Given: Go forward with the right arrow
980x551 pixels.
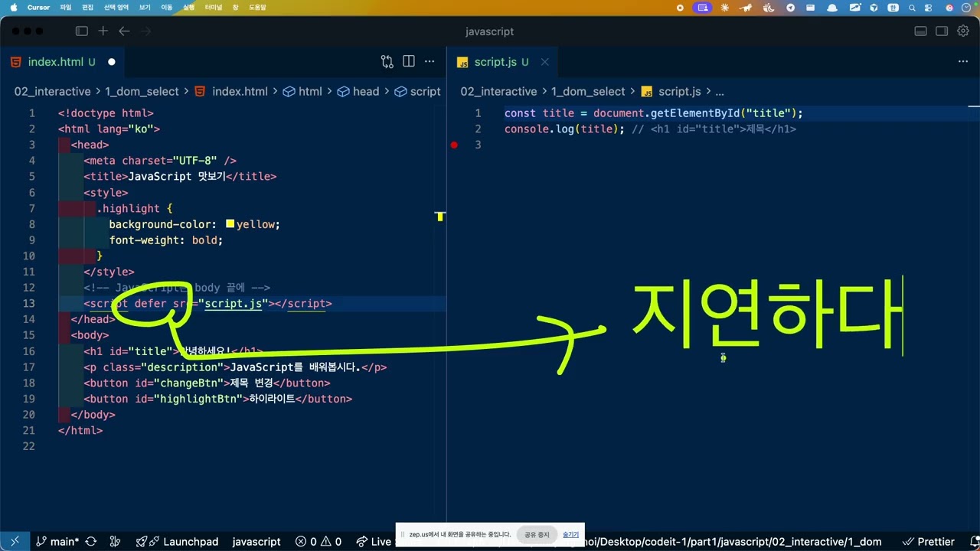Looking at the screenshot, I should point(145,31).
